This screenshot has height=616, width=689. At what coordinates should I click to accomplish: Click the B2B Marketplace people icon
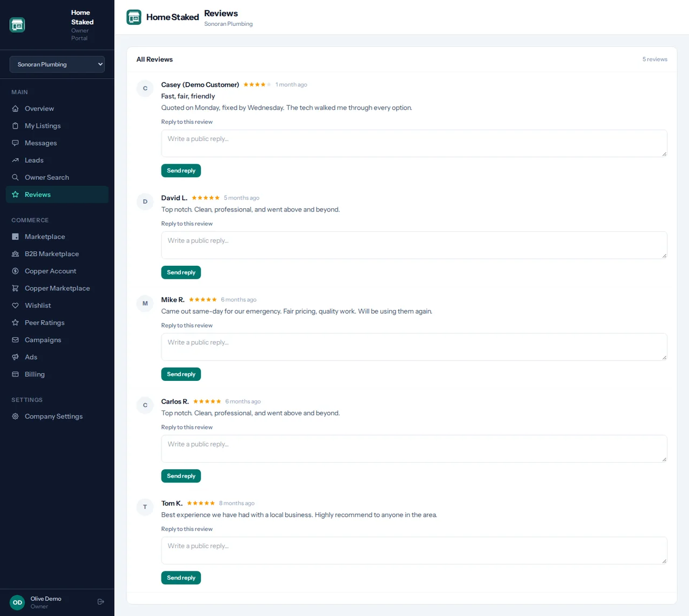(15, 254)
